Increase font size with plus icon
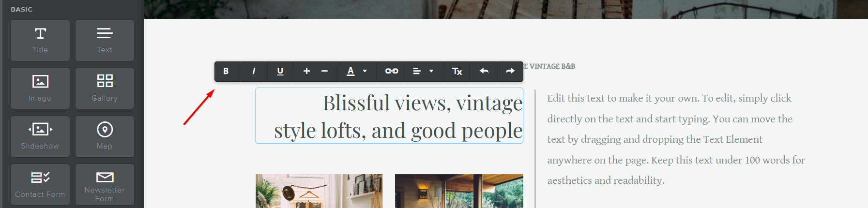The width and height of the screenshot is (868, 208). point(306,71)
